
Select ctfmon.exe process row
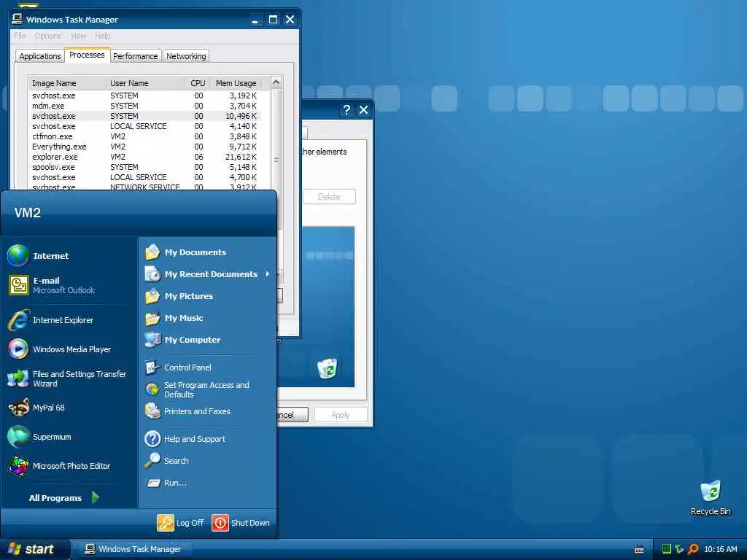(144, 136)
